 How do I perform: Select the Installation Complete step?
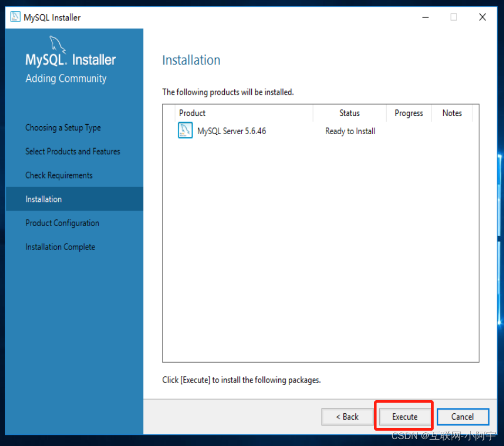tap(60, 247)
